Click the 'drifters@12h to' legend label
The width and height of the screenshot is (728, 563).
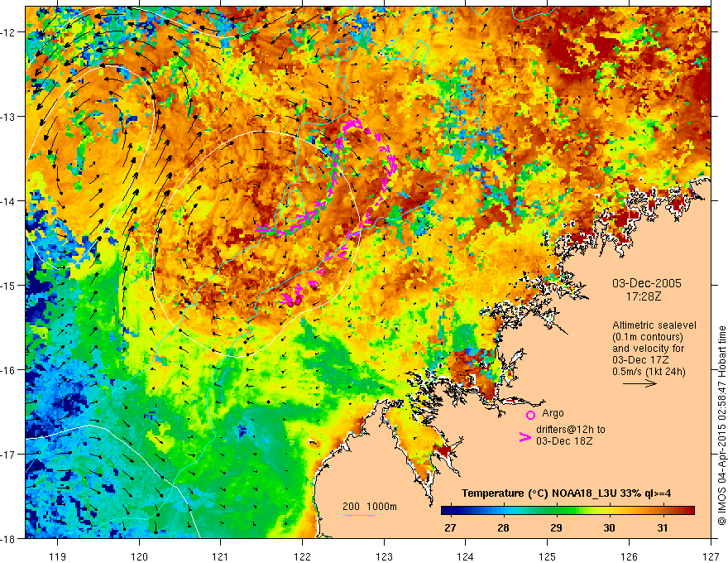click(x=571, y=430)
